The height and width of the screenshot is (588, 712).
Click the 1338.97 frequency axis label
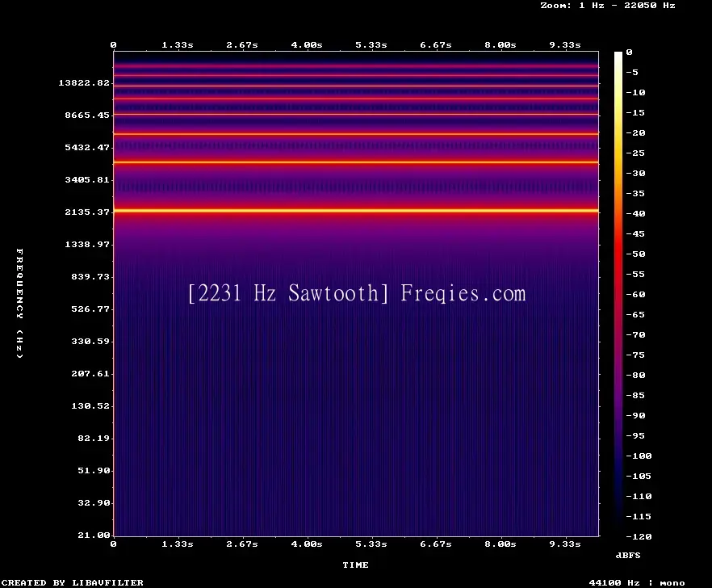(87, 244)
